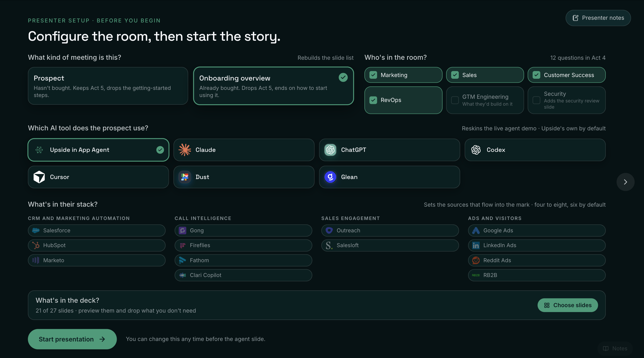Enable the GTM Engineering checkbox
Image resolution: width=644 pixels, height=358 pixels.
(x=455, y=100)
